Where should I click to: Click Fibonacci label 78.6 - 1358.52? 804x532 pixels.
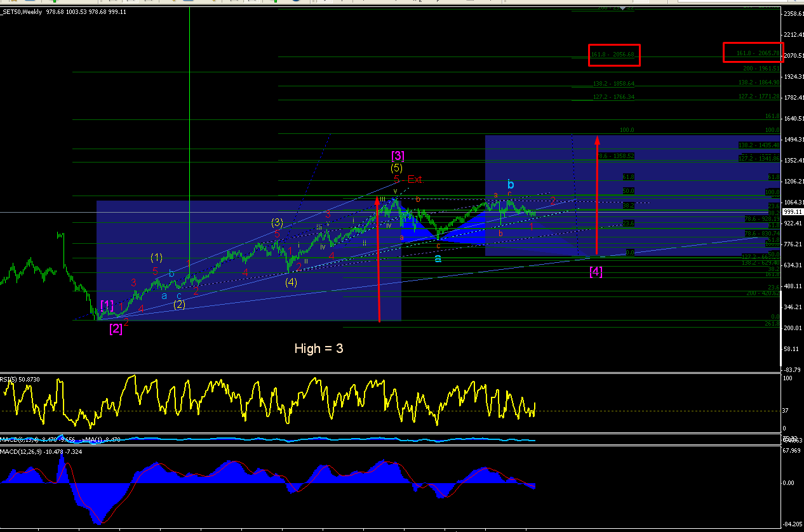[616, 156]
